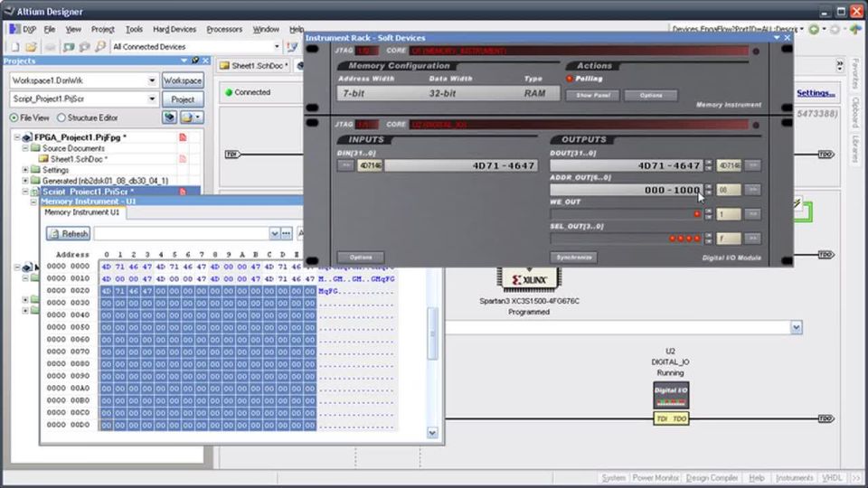Open the Project menu

coord(103,29)
